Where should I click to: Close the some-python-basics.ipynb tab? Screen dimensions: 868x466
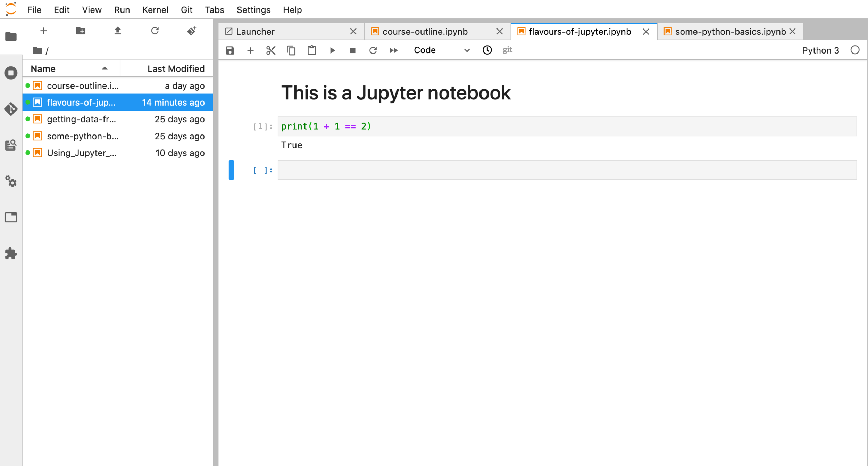point(793,32)
